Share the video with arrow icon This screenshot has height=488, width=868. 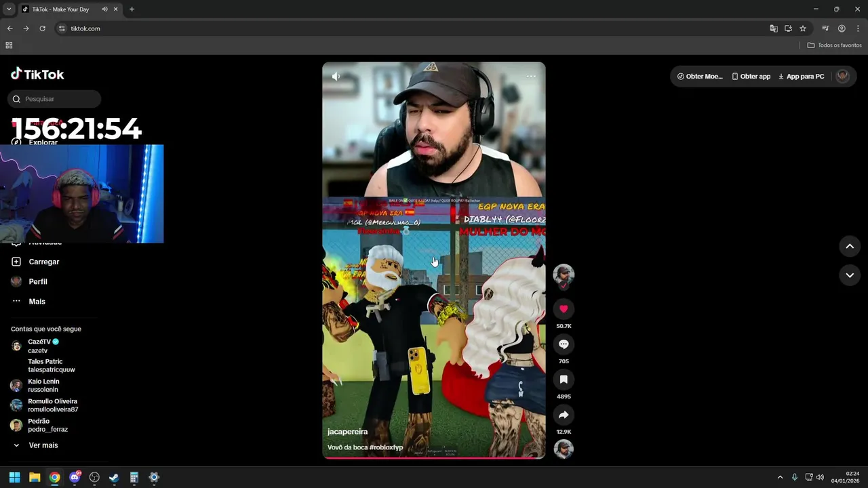click(x=564, y=415)
